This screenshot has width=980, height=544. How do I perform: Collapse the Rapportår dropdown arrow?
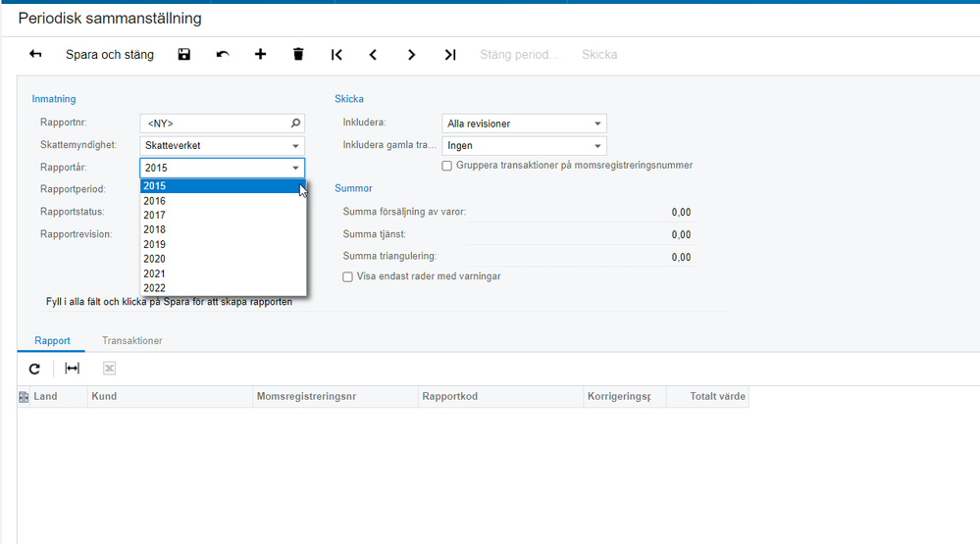pos(295,168)
